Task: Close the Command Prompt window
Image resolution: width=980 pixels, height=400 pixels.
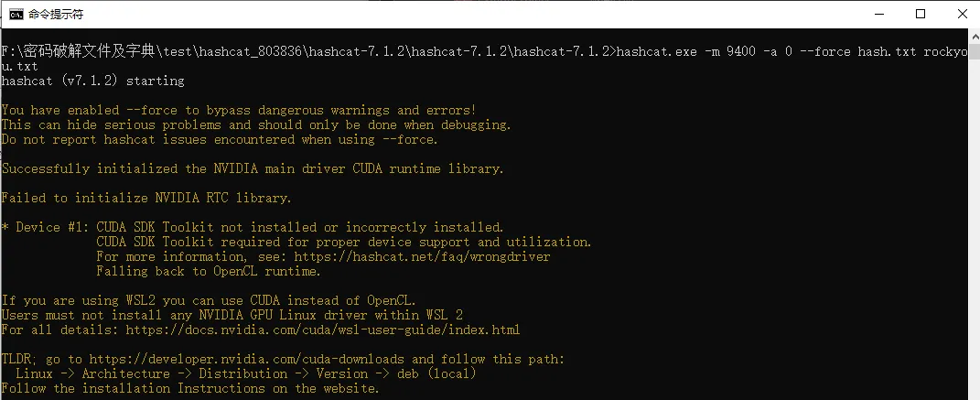Action: [962, 15]
